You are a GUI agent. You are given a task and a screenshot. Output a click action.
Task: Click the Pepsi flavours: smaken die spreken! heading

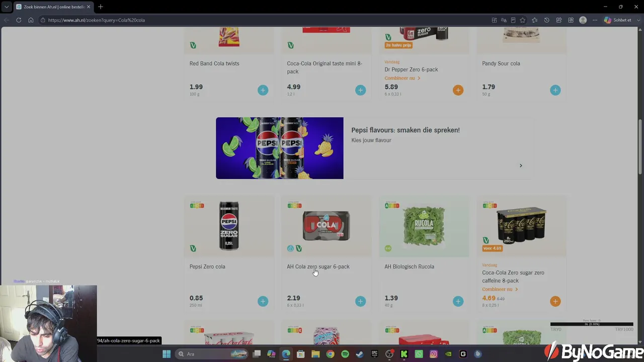click(406, 130)
